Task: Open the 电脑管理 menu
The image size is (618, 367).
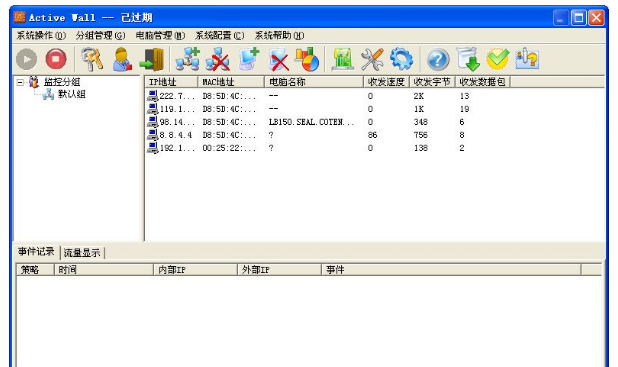Action: click(160, 35)
